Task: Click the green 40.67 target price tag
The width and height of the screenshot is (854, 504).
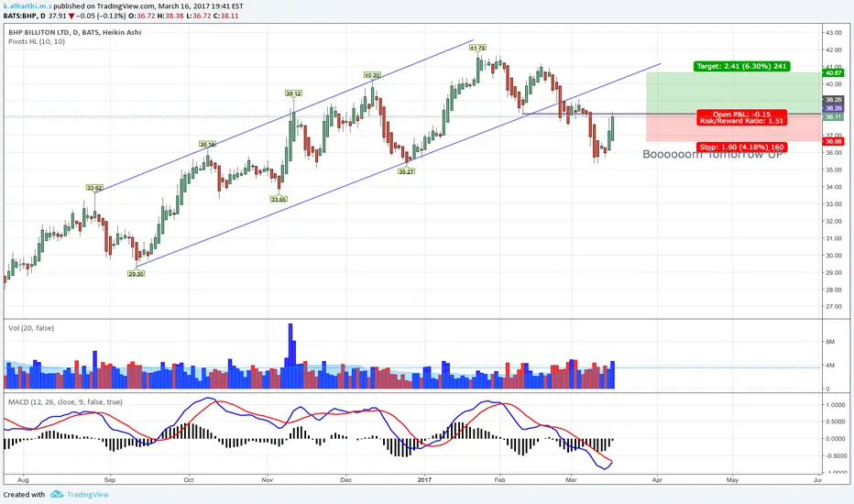Action: (833, 73)
